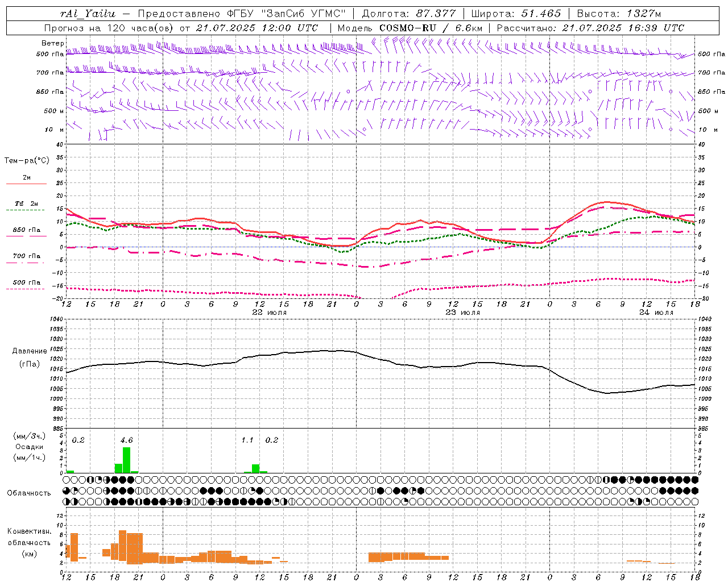Click the '22 июля' date label
The width and height of the screenshot is (728, 582).
click(x=269, y=313)
